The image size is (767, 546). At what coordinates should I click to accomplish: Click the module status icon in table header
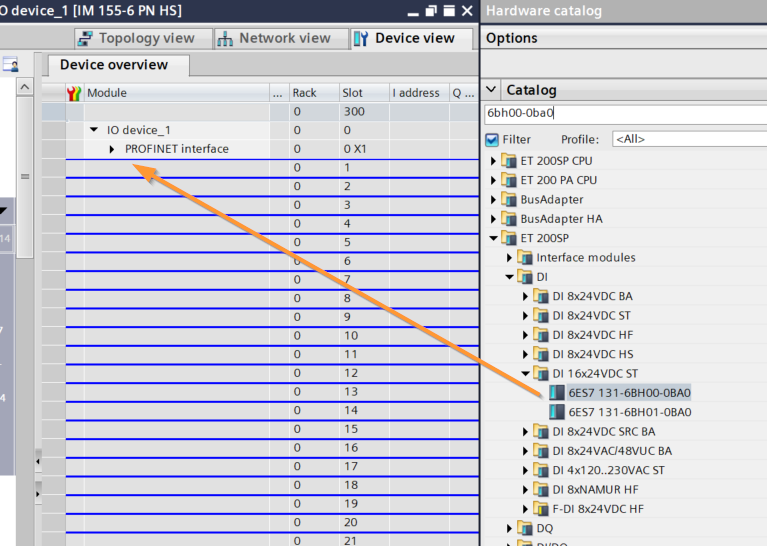pyautogui.click(x=73, y=93)
